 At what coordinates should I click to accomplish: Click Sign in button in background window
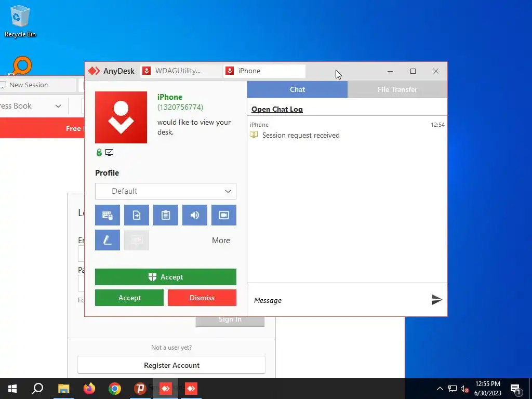coord(230,321)
